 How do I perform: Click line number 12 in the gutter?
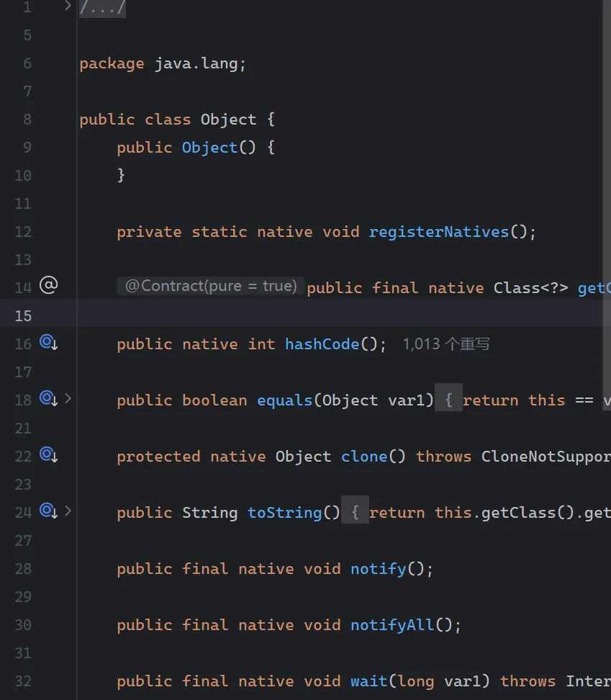pyautogui.click(x=23, y=232)
